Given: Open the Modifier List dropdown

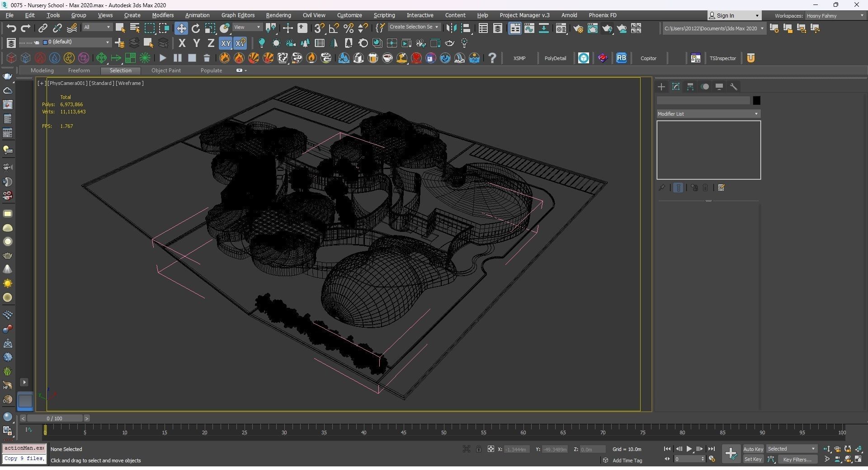Looking at the screenshot, I should pos(708,114).
